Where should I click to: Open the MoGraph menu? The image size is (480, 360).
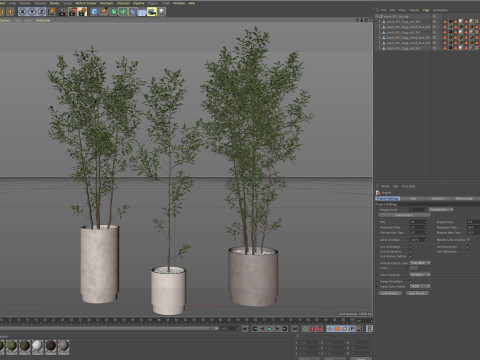[106, 3]
